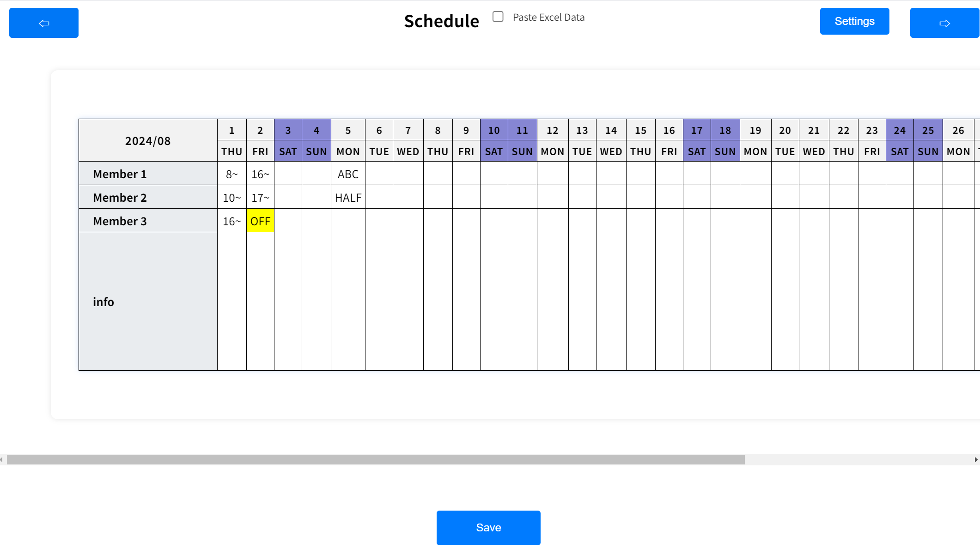The height and width of the screenshot is (554, 980).
Task: Click the Save button
Action: tap(488, 527)
